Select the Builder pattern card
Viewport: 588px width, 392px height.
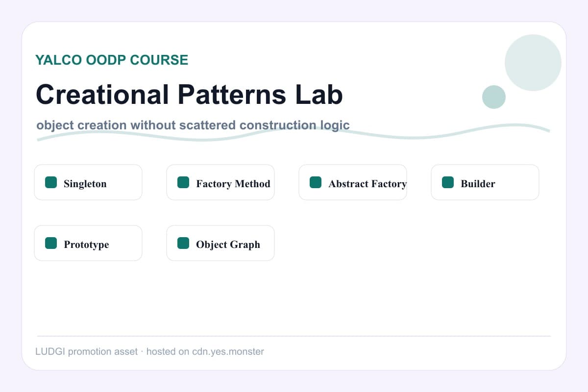click(x=485, y=182)
